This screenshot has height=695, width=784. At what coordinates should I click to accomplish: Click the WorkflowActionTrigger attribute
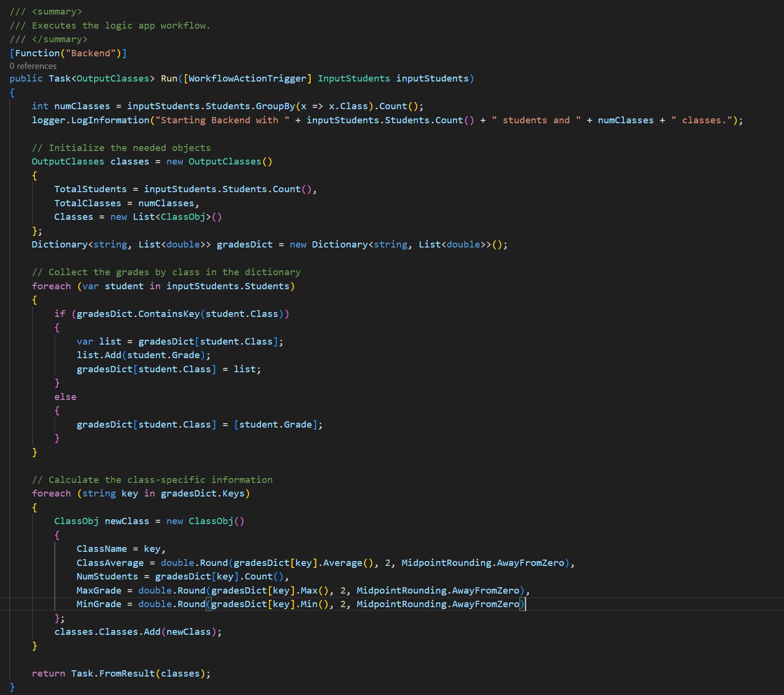[x=249, y=78]
